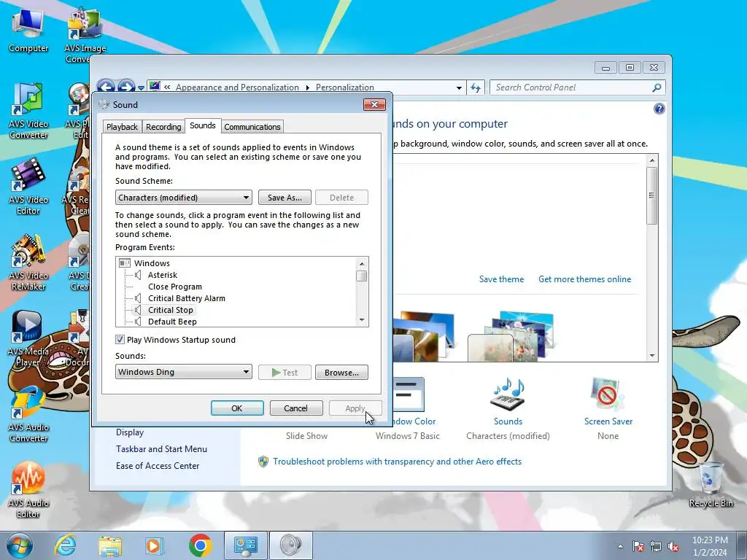Click Save As button for sound scheme
This screenshot has height=560, width=747.
[285, 198]
